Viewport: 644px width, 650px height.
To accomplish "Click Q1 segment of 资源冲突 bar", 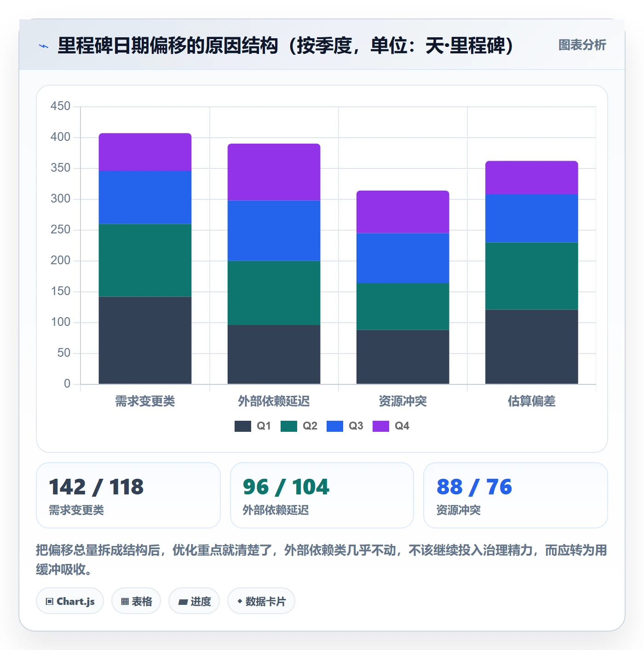I will point(402,357).
